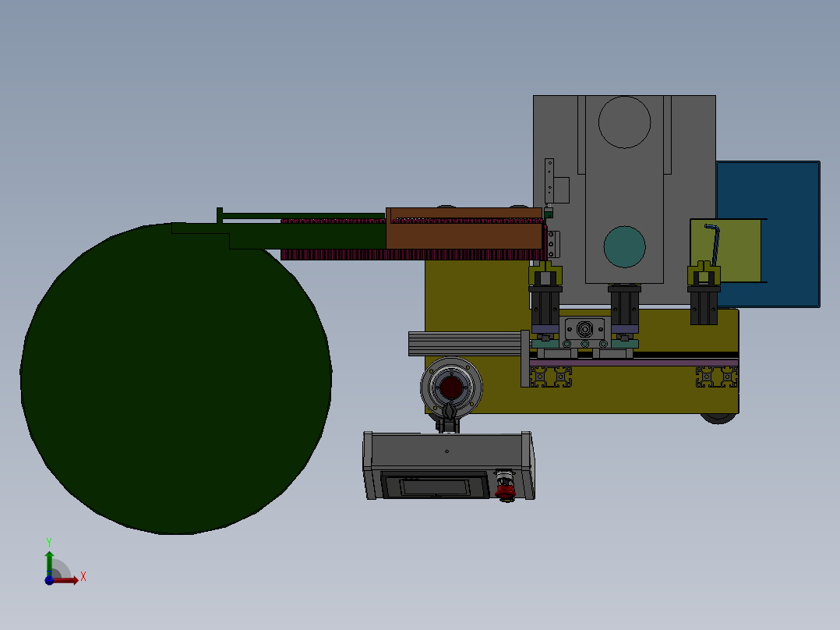Select the teal circle on grey column

click(x=625, y=246)
